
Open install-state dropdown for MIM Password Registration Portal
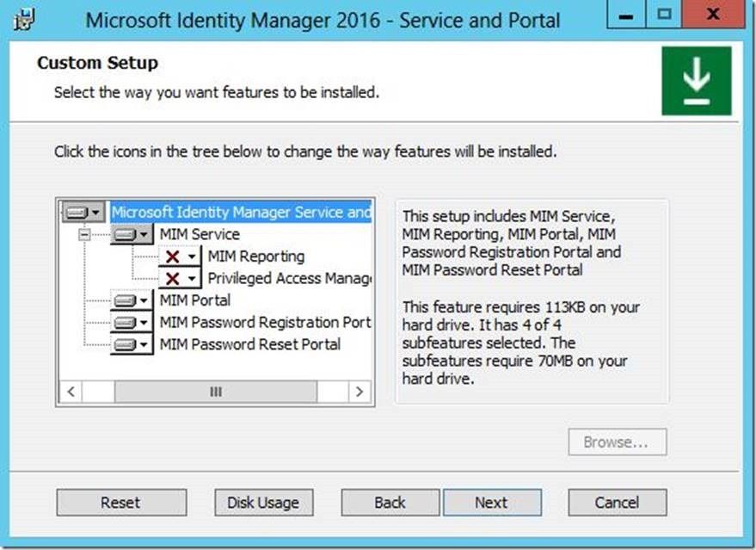pyautogui.click(x=132, y=322)
